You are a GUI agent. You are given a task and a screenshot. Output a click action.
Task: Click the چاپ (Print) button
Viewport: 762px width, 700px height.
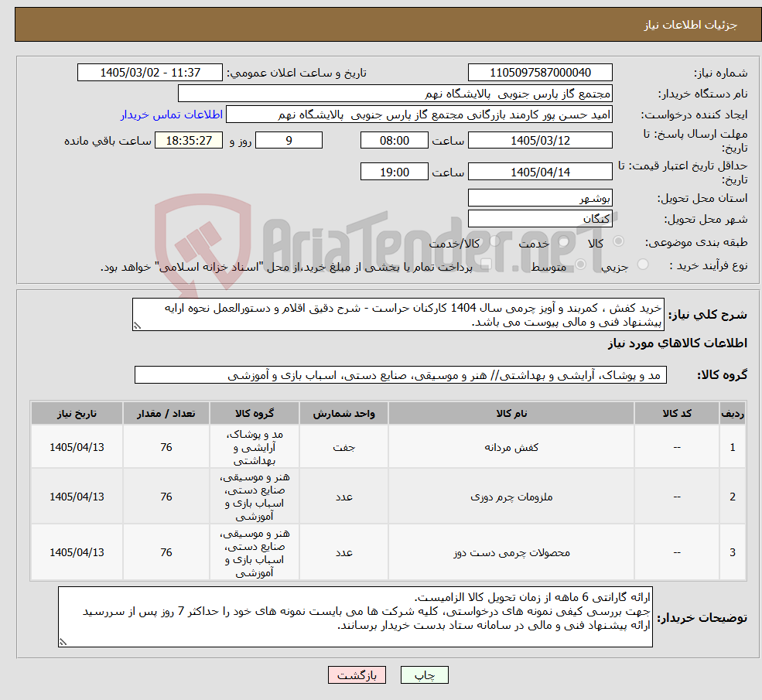pyautogui.click(x=424, y=674)
